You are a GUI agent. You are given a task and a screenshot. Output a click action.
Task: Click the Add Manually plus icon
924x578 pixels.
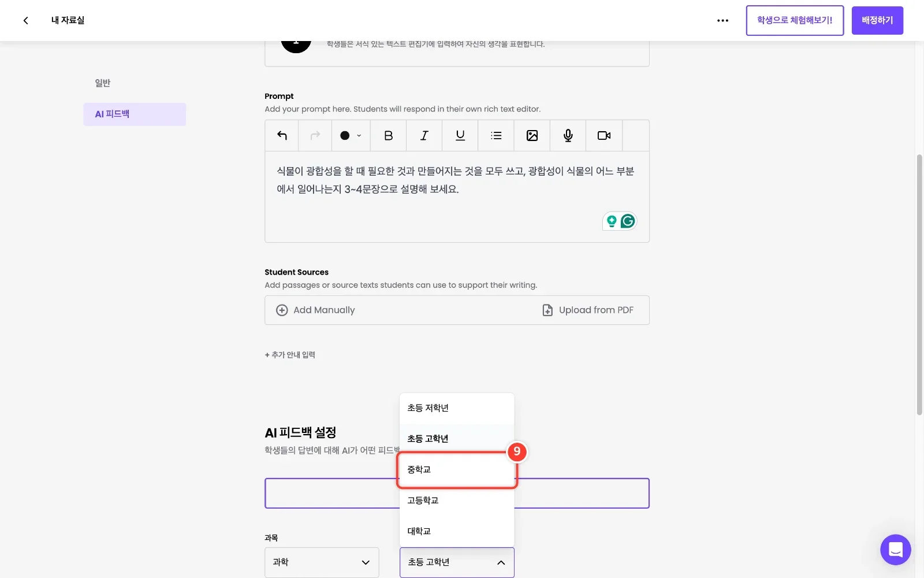(x=282, y=310)
